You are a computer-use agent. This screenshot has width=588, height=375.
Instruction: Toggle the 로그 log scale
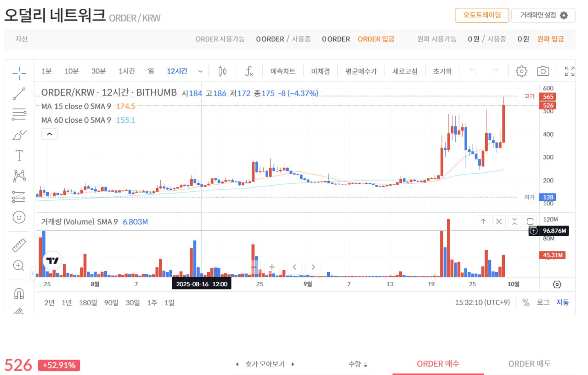coord(543,302)
